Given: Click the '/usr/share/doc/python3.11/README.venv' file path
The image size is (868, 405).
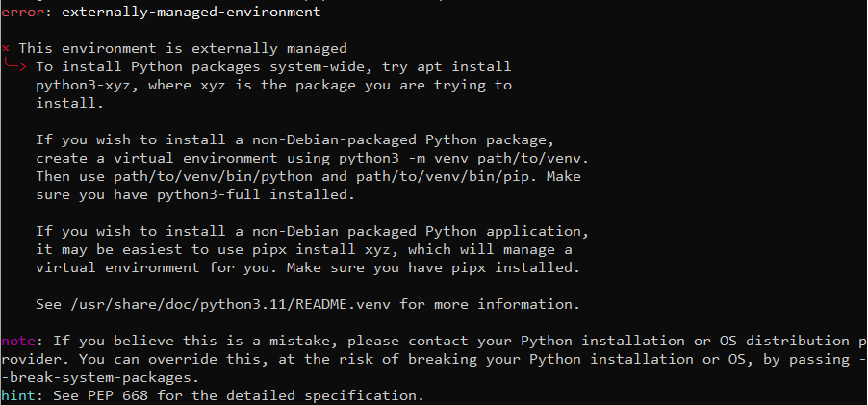Looking at the screenshot, I should click(x=230, y=305).
